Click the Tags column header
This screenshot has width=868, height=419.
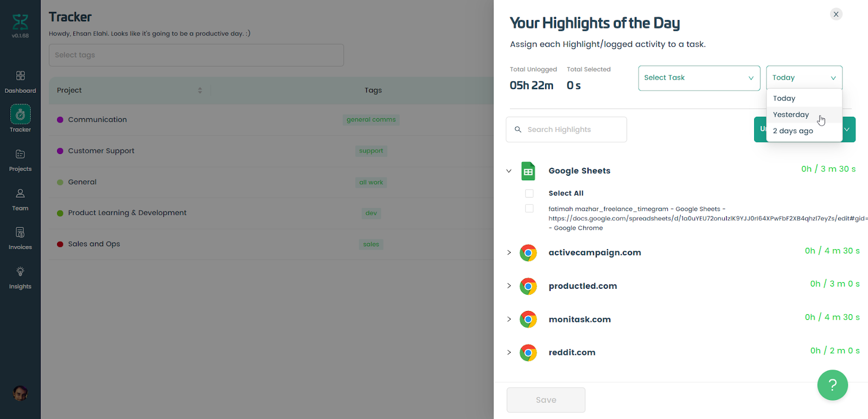pos(373,91)
